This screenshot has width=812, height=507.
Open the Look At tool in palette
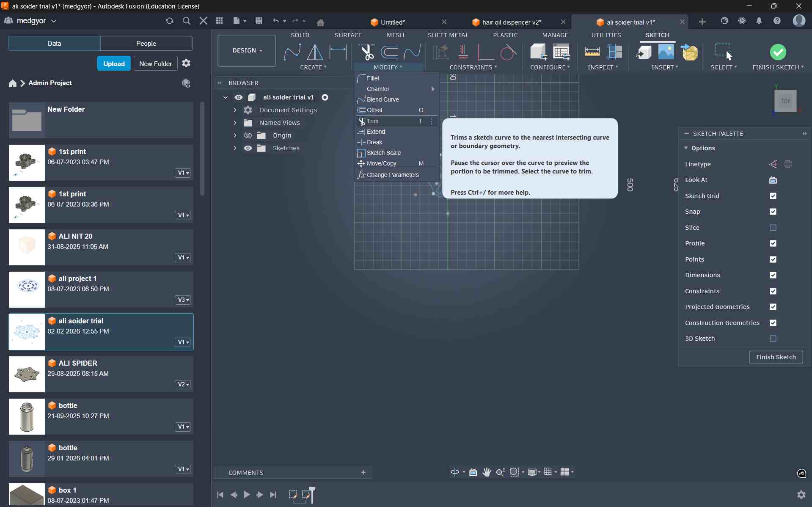coord(773,180)
